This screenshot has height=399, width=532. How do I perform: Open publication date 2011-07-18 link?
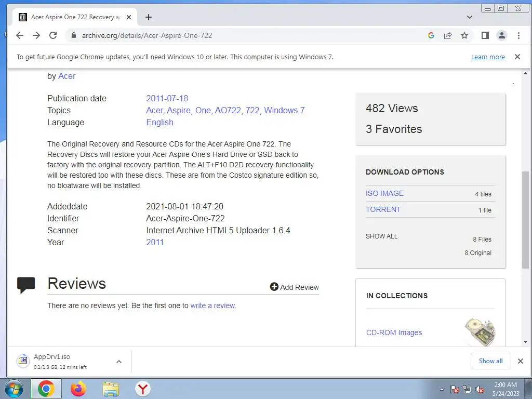click(x=167, y=98)
